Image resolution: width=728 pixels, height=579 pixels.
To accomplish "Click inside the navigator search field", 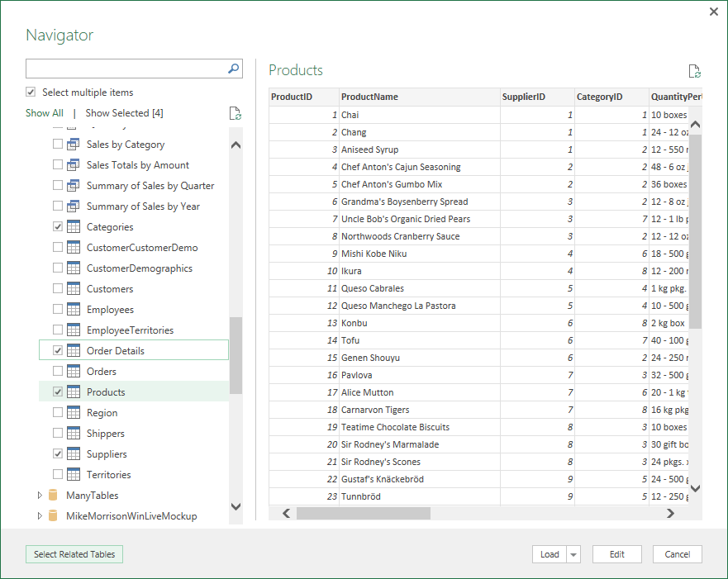I will pyautogui.click(x=124, y=69).
